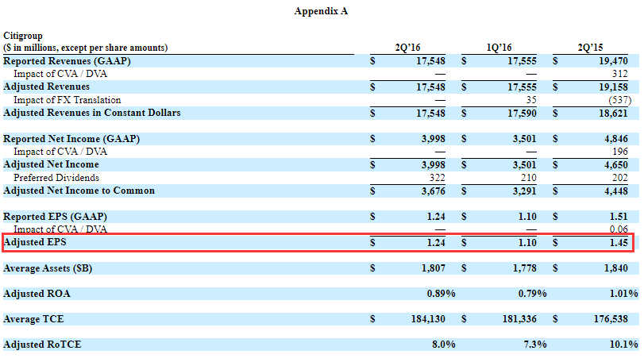Click the 7.3% adjusted RoTCE value
The width and height of the screenshot is (644, 362).
pos(535,345)
